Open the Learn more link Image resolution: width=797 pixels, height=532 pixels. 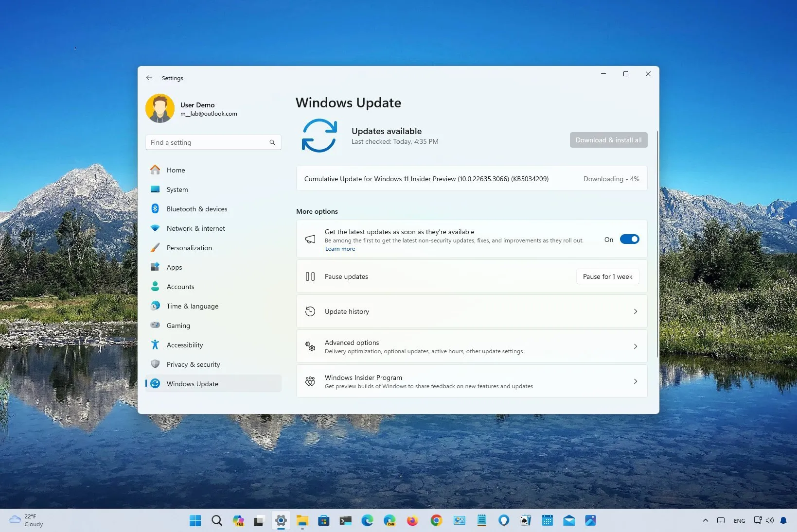coord(339,248)
